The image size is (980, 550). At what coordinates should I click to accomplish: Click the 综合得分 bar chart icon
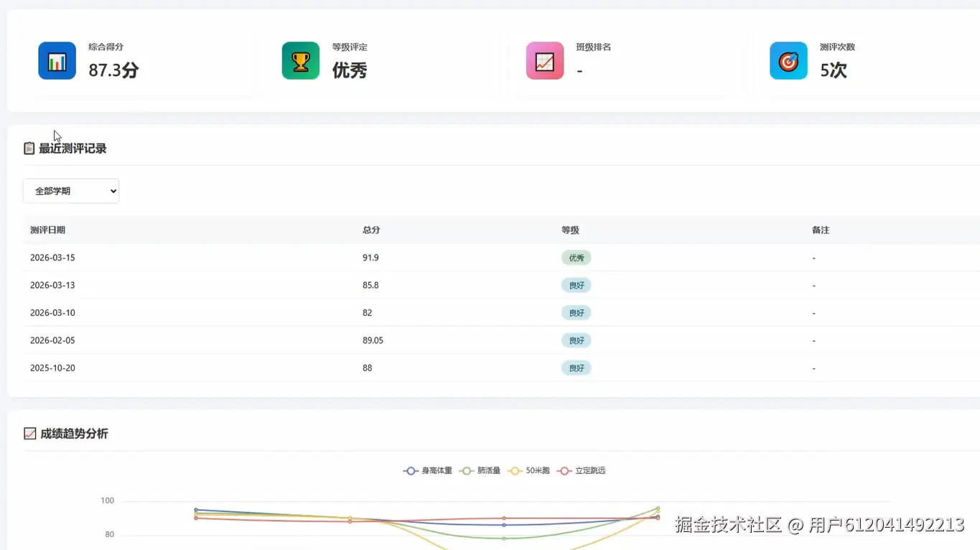point(57,60)
